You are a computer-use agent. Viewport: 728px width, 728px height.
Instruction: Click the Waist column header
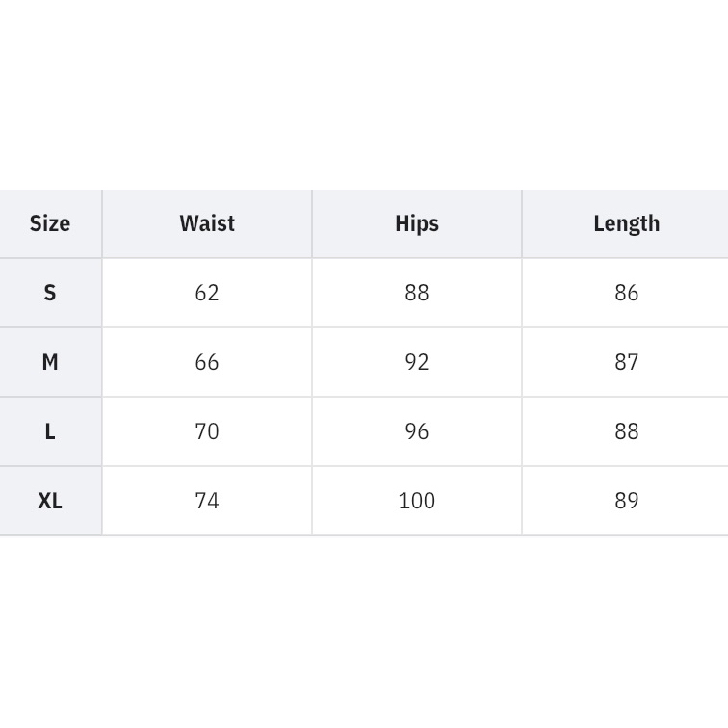[x=207, y=223]
